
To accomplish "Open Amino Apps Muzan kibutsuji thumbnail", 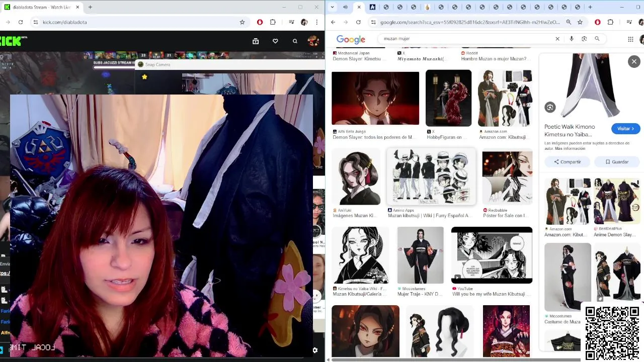I will [x=431, y=176].
